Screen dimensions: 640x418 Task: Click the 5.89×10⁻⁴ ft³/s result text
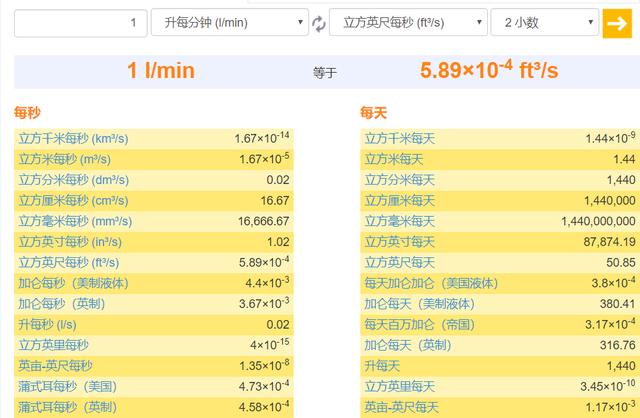pyautogui.click(x=489, y=70)
